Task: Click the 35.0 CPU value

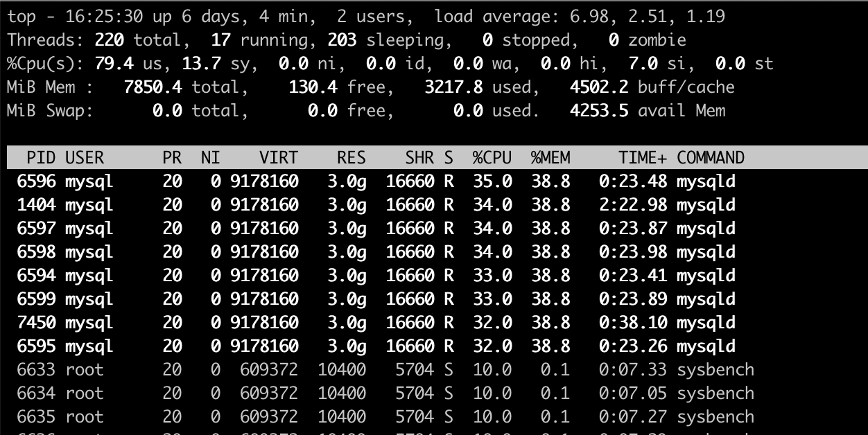Action: tap(492, 181)
